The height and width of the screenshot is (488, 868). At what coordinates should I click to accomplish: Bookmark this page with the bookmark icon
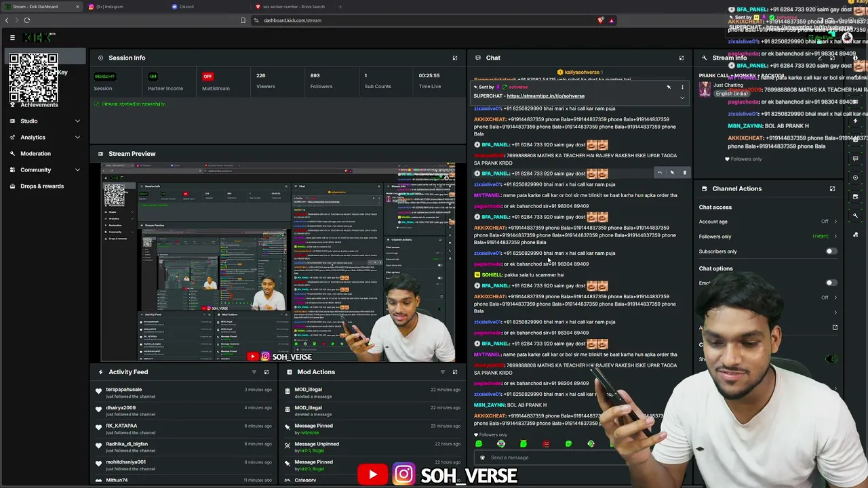(x=243, y=20)
